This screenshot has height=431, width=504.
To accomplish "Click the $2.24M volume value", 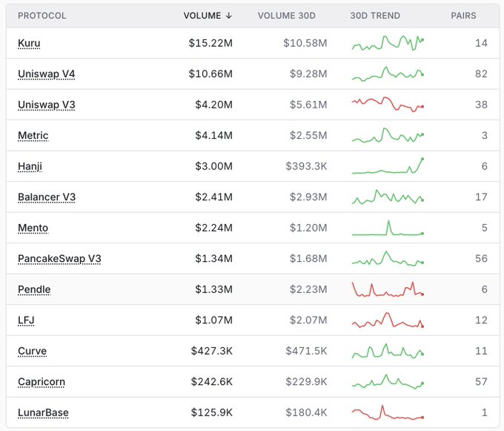I will tap(213, 228).
